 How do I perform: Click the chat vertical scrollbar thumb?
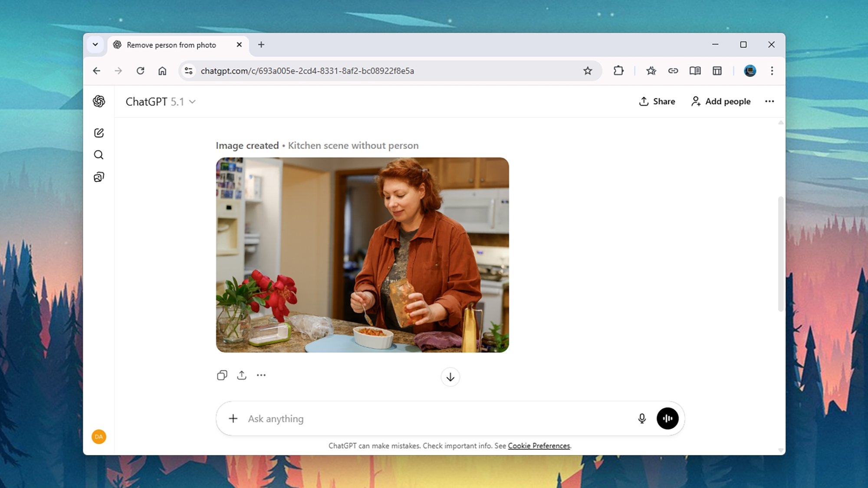tap(780, 254)
